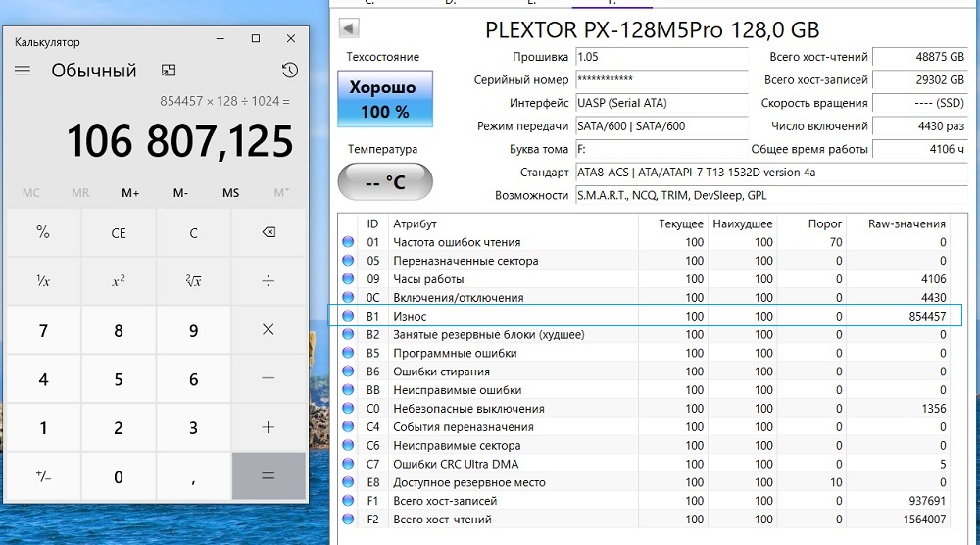Screen dimensions: 980x545
Task: Click the minus operator key
Action: (269, 378)
